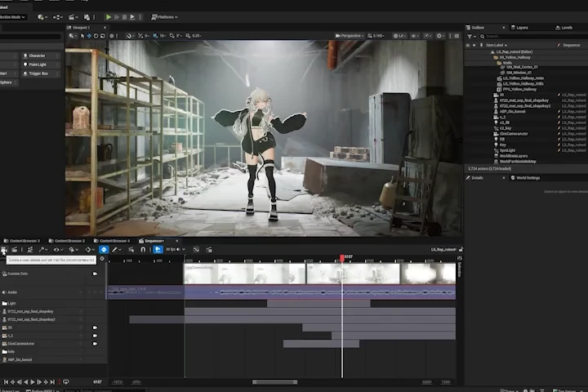
Task: Toggle grid snap icon in the viewport toolbar
Action: (x=155, y=36)
